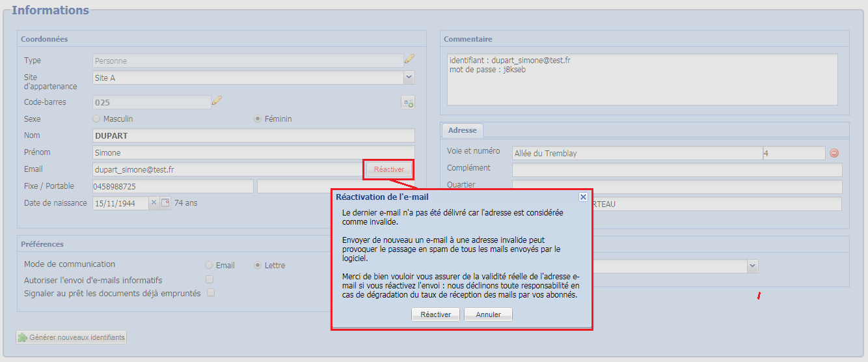This screenshot has height=362, width=868.
Task: Click Réactiver button beside the Email field
Action: 389,169
